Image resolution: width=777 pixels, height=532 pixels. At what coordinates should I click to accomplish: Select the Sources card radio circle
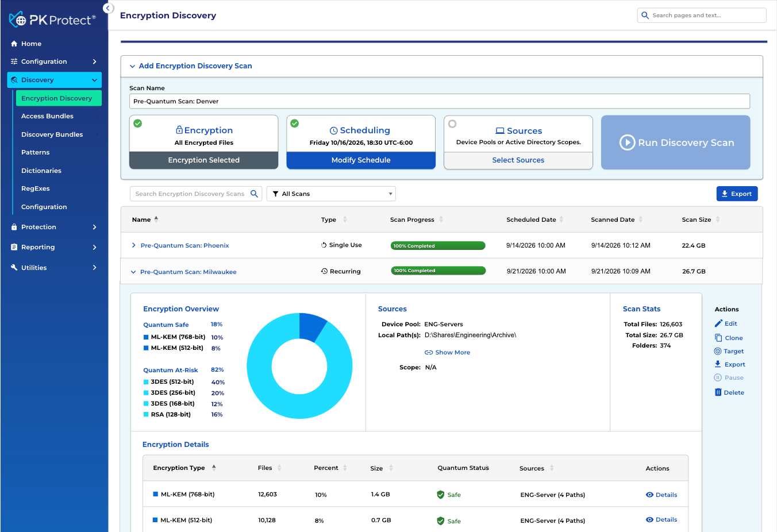[x=452, y=124]
